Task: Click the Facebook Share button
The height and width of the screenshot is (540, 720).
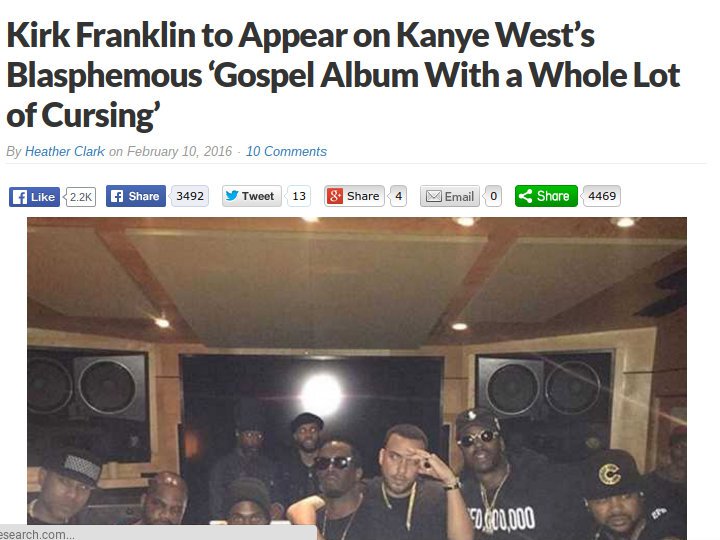Action: [136, 196]
